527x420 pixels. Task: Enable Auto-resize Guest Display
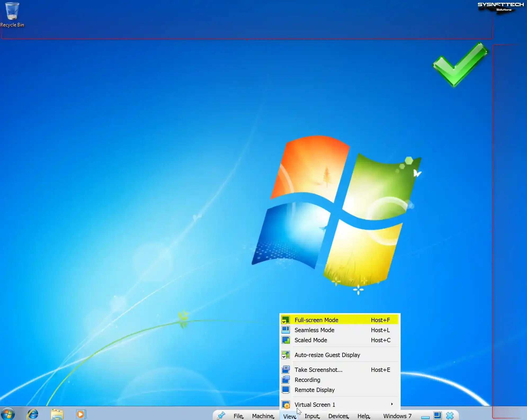tap(327, 355)
